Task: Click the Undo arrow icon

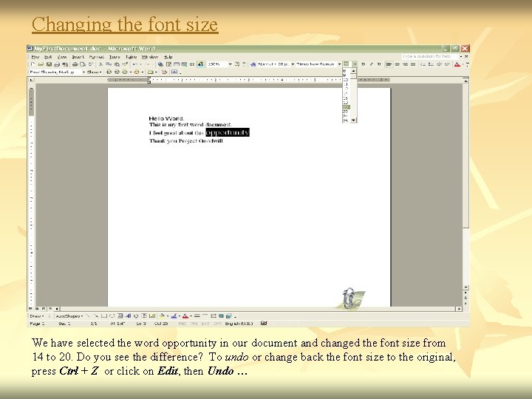Action: (134, 64)
